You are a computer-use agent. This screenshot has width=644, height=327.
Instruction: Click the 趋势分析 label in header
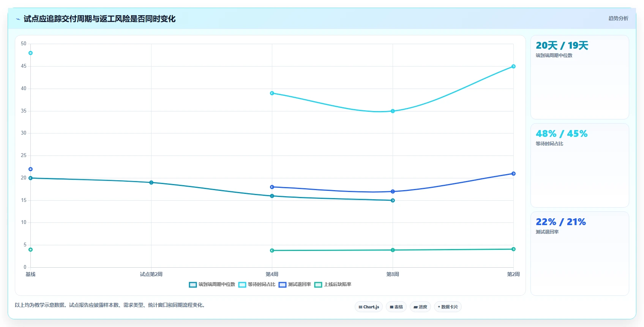[618, 18]
